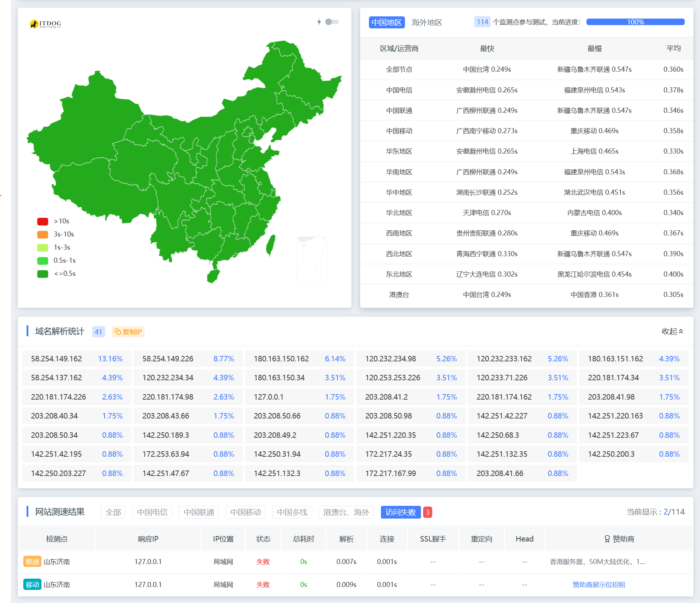Toggle the lightning fast-mode switch
The height and width of the screenshot is (603, 700).
pos(332,22)
